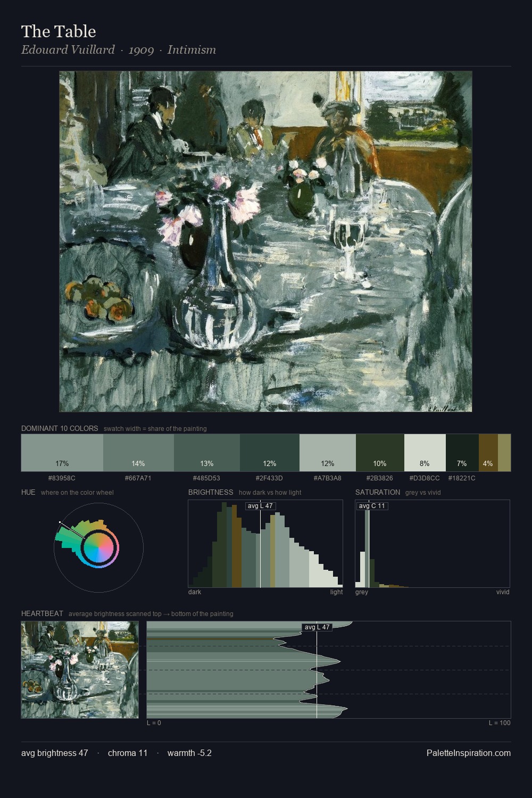Image resolution: width=532 pixels, height=798 pixels.
Task: Click the 'HEARTBEAT' section heading
Action: pyautogui.click(x=42, y=613)
